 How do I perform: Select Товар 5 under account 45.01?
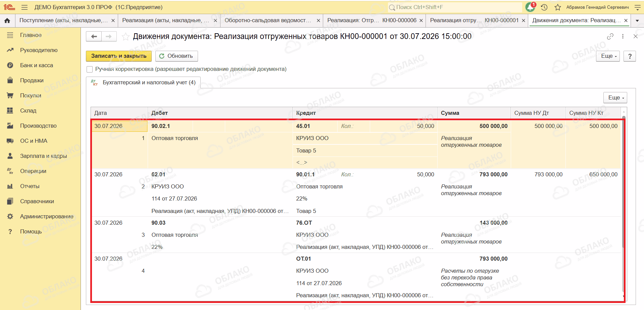(365, 151)
